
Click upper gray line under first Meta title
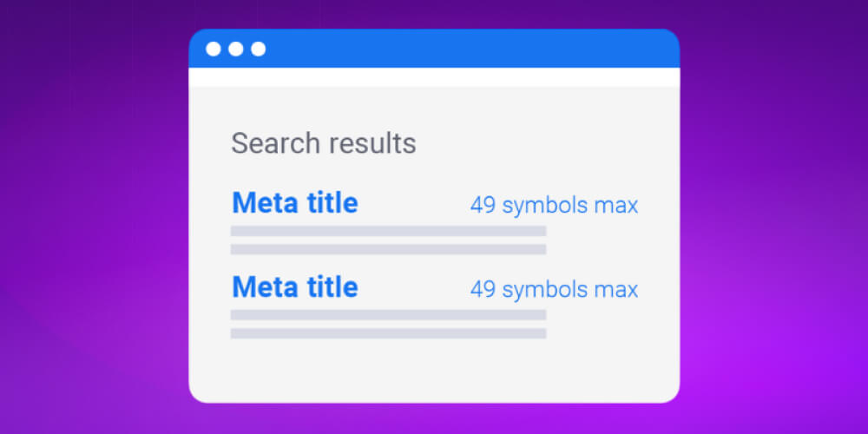point(388,232)
